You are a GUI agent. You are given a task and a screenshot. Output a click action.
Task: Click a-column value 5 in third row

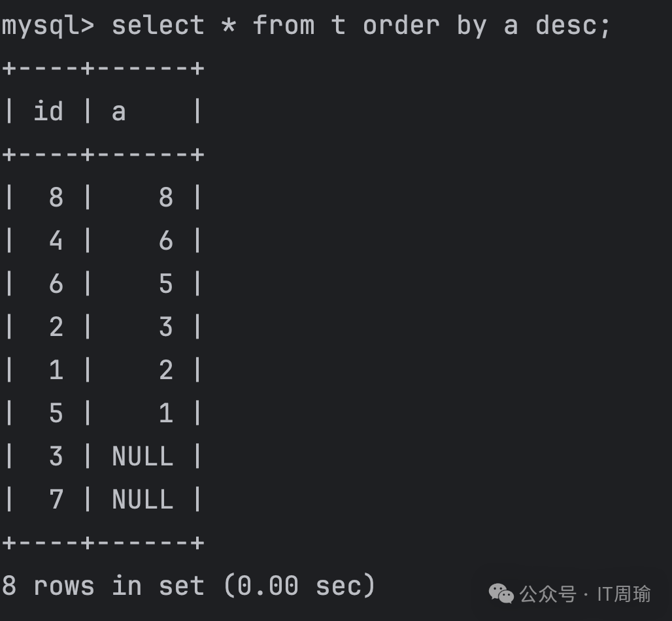tap(166, 284)
